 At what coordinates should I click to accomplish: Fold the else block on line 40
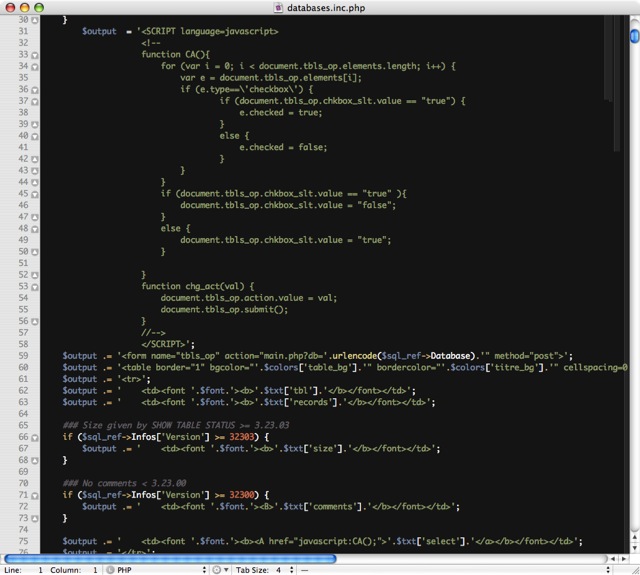[x=35, y=136]
